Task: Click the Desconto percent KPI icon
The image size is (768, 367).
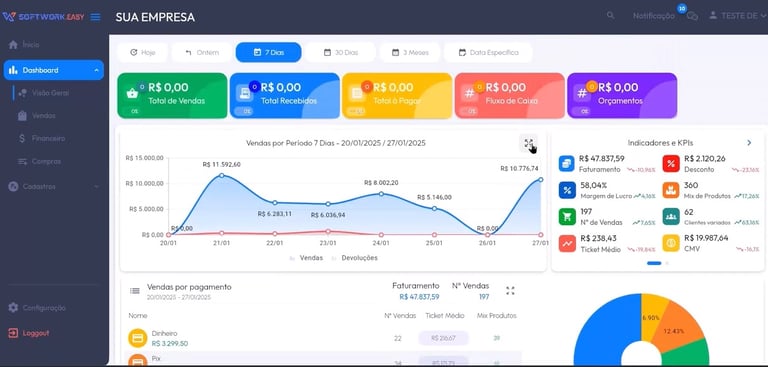Action: pos(671,164)
